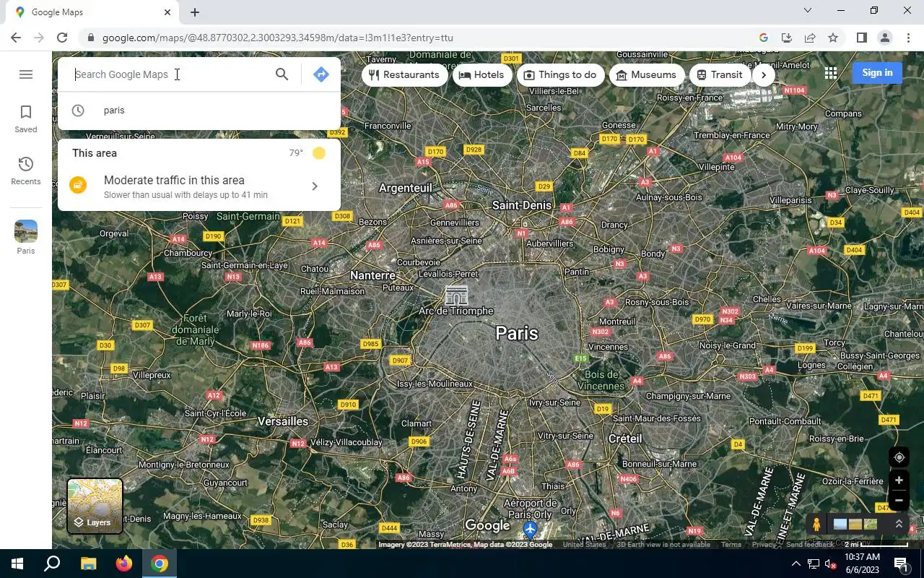Show hidden system tray icons

click(x=796, y=564)
